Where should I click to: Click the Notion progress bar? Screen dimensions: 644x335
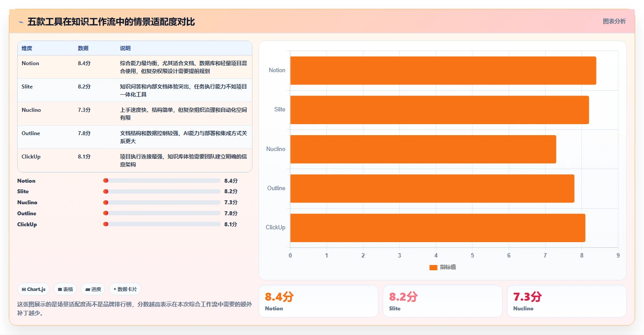pyautogui.click(x=162, y=180)
